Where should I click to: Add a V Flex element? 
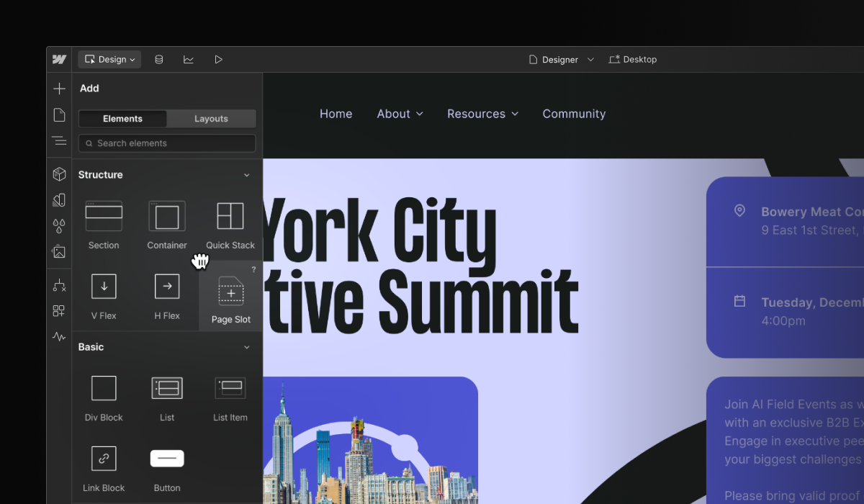(104, 295)
